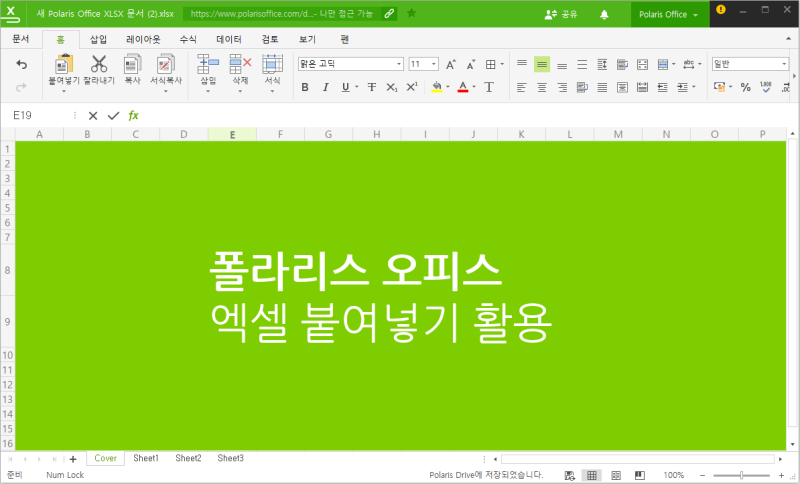Screen dimensions: 800x484
Task: Switch to the 데이터 ribbon tab
Action: (x=229, y=39)
